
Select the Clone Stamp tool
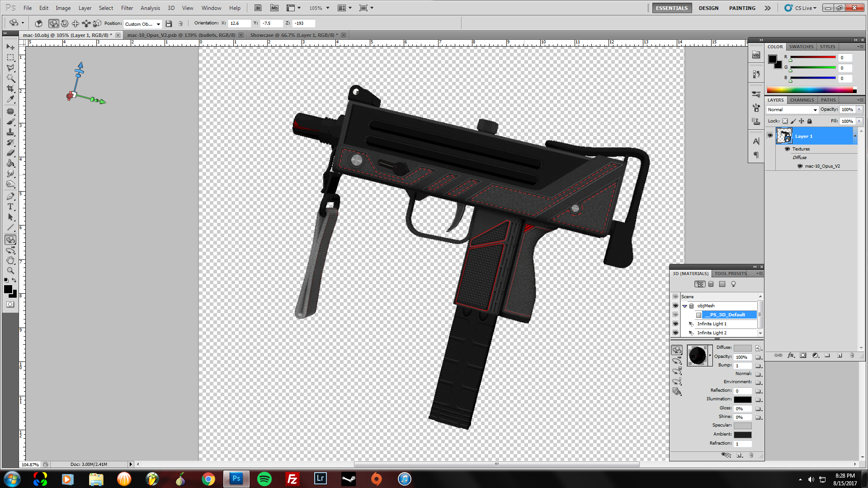[x=10, y=132]
